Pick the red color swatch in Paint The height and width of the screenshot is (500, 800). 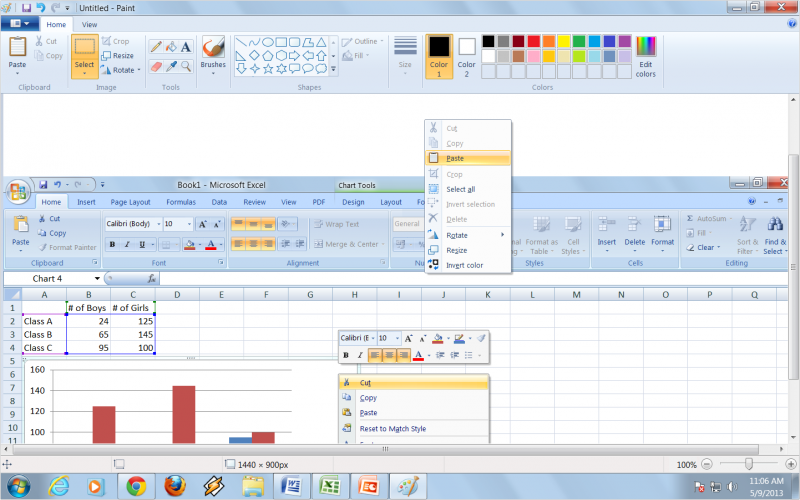(534, 41)
